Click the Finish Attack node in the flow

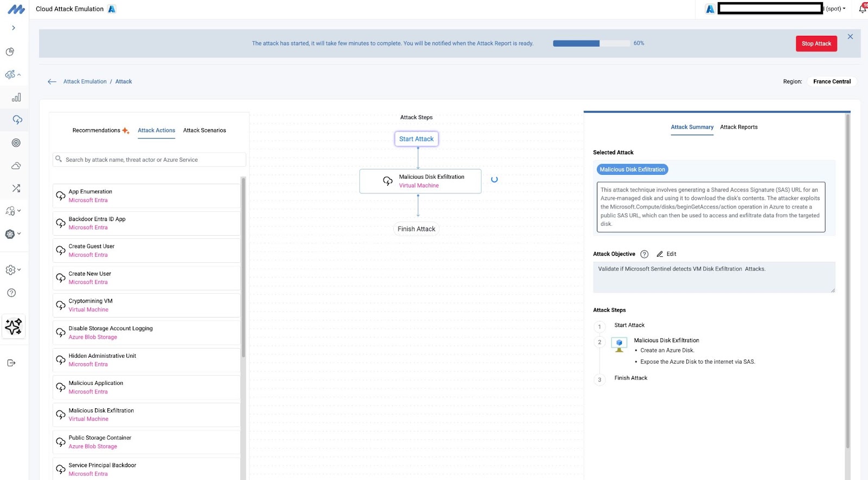[x=417, y=229]
